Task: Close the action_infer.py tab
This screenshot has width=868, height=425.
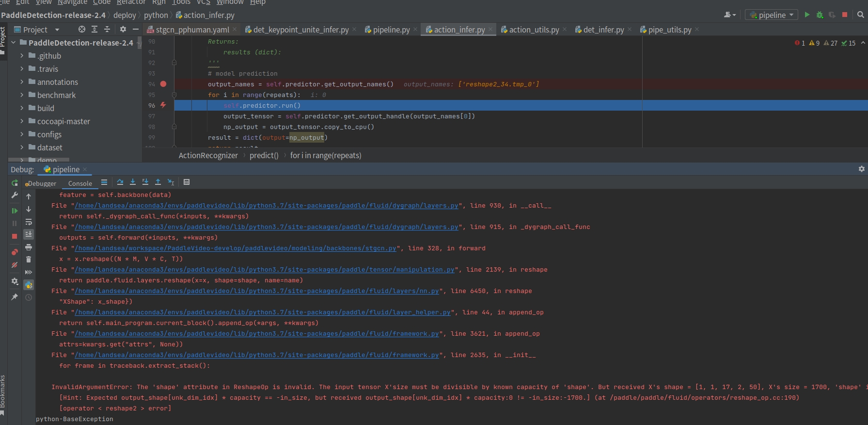Action: point(490,30)
